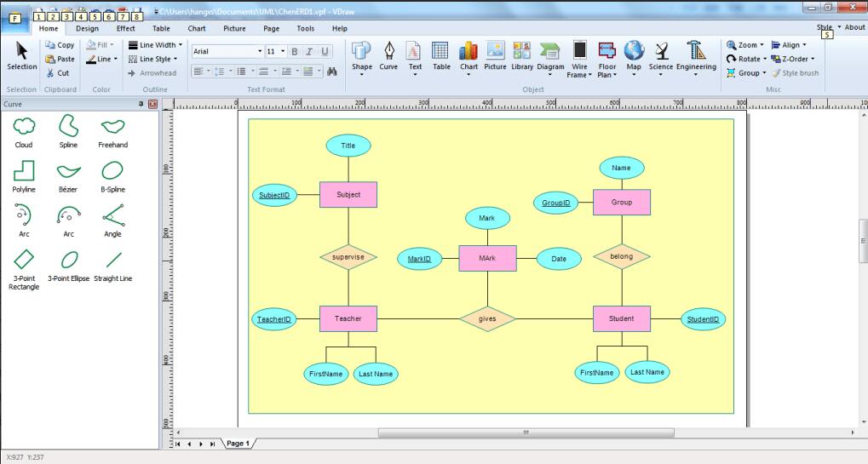This screenshot has width=868, height=464.
Task: Click the Selection arrow tool
Action: coord(21,56)
